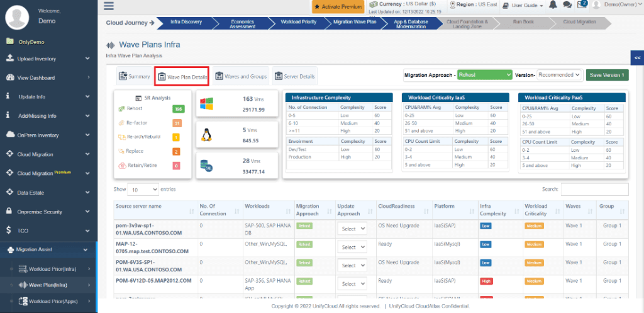The image size is (644, 313).
Task: Click the Rehost icon in 5R Analysis
Action: 121,109
